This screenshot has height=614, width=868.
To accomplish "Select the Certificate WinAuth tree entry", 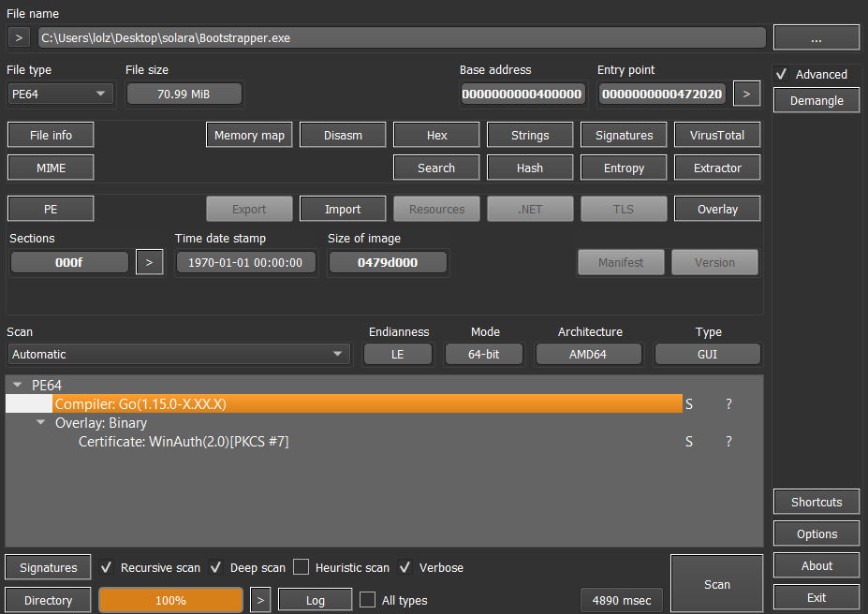I will coord(184,442).
